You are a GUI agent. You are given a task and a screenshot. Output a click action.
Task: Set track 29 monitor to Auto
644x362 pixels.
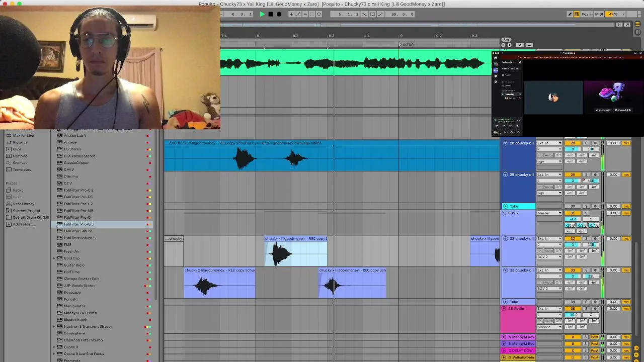[x=549, y=187]
